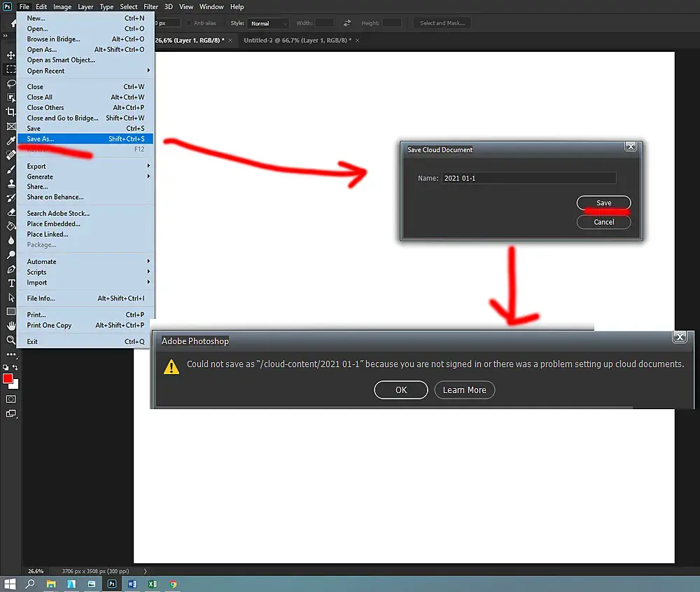Viewport: 700px width, 592px height.
Task: Click the Select and Mask button
Action: pos(442,23)
